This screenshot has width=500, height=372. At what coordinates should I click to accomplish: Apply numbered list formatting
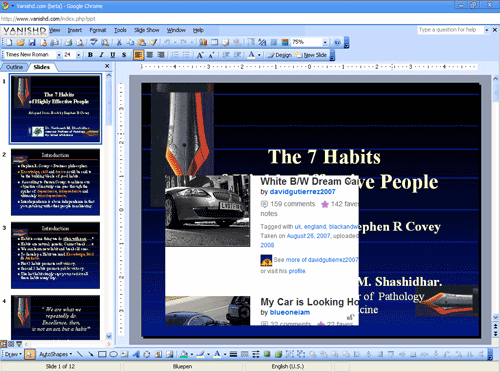click(175, 55)
